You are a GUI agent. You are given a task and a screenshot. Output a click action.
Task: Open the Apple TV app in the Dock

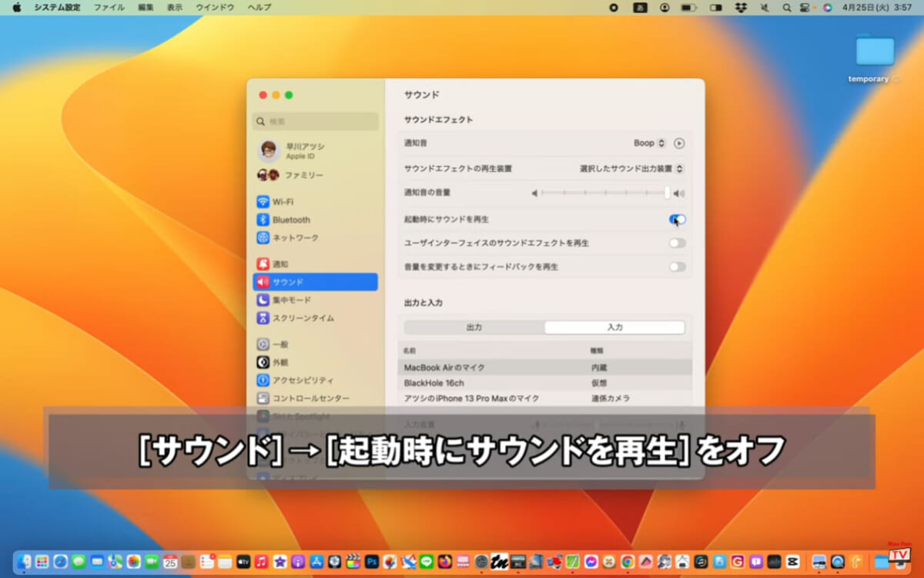point(243,562)
